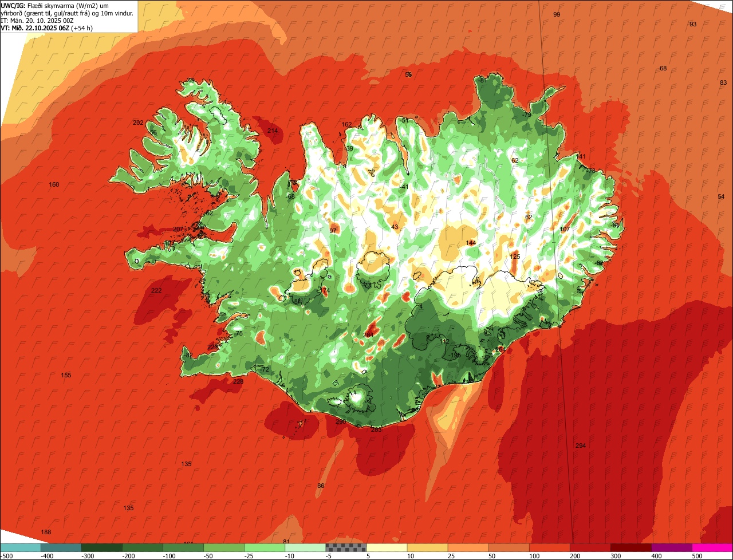Click the '-300' legend label
733x560 pixels.
pos(88,556)
